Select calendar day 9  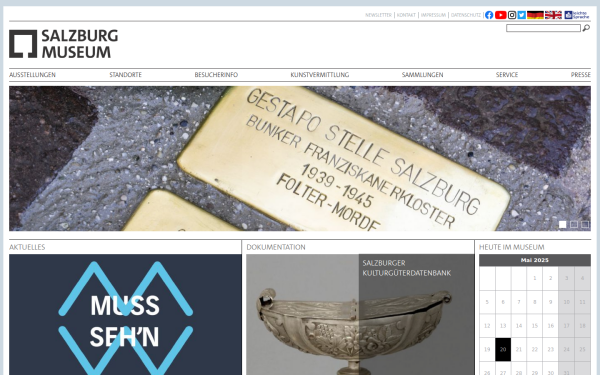tap(551, 302)
